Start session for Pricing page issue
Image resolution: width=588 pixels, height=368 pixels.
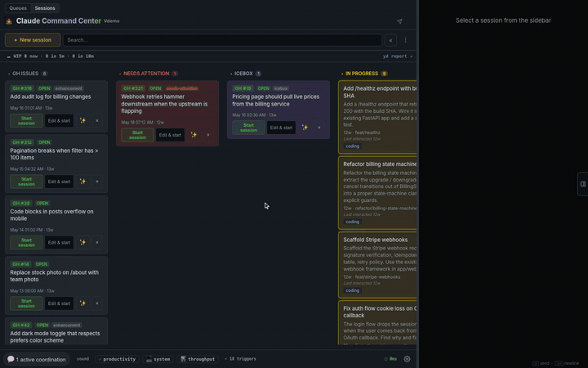(248, 128)
